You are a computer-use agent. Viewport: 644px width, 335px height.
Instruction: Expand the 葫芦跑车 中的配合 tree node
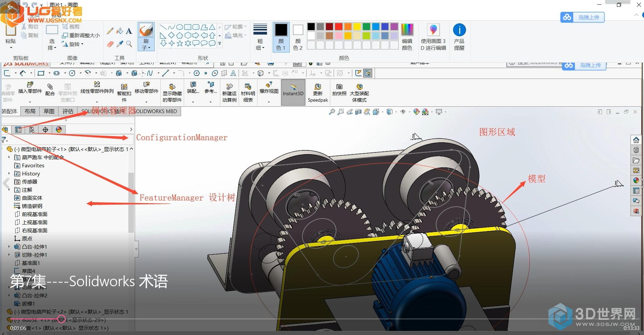pos(9,157)
